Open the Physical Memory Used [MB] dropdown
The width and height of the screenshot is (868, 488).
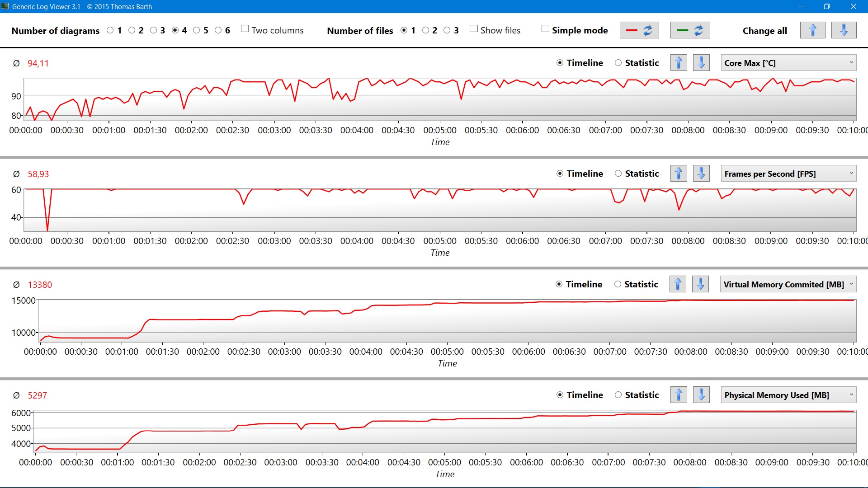(x=788, y=395)
